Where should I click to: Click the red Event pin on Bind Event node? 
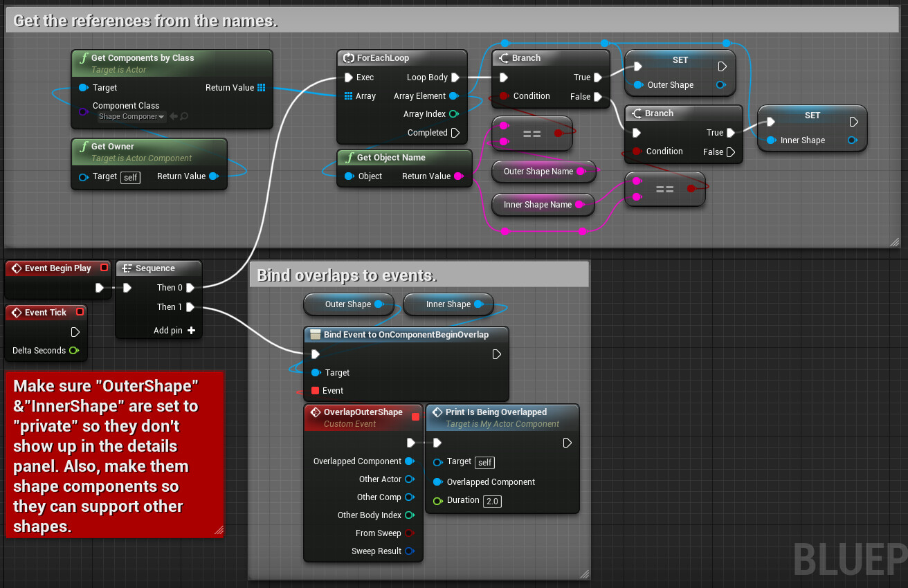(316, 391)
